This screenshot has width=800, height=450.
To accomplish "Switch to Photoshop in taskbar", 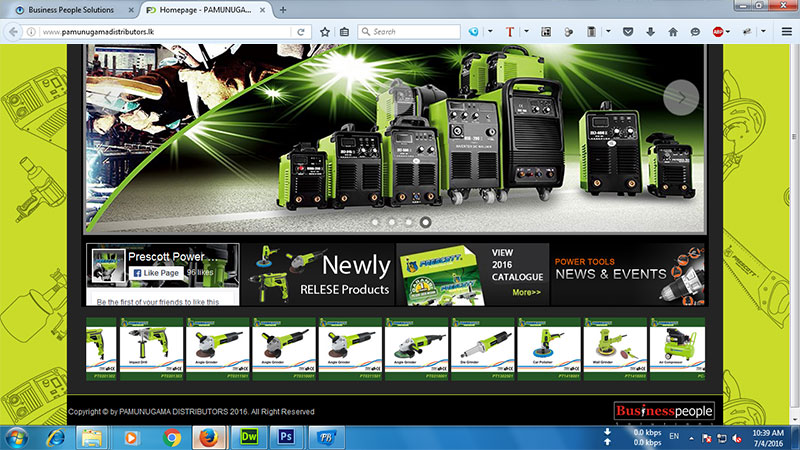I will pos(286,437).
